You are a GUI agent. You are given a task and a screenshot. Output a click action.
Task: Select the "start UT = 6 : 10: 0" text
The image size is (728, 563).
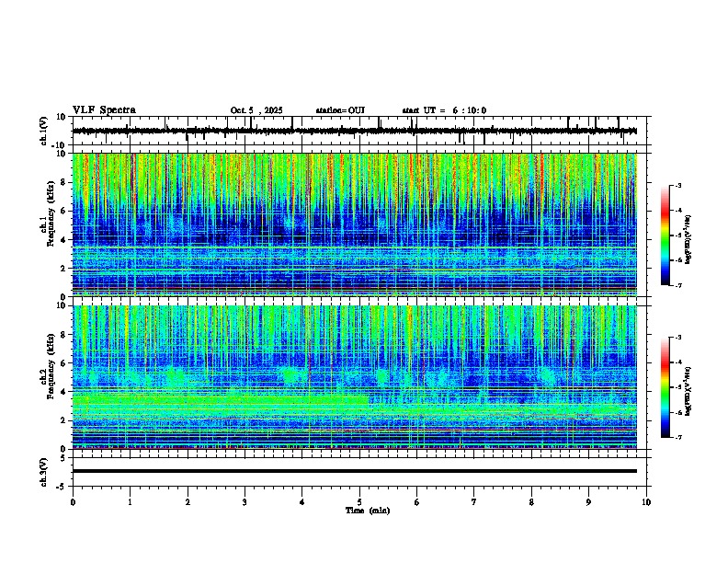pos(444,110)
